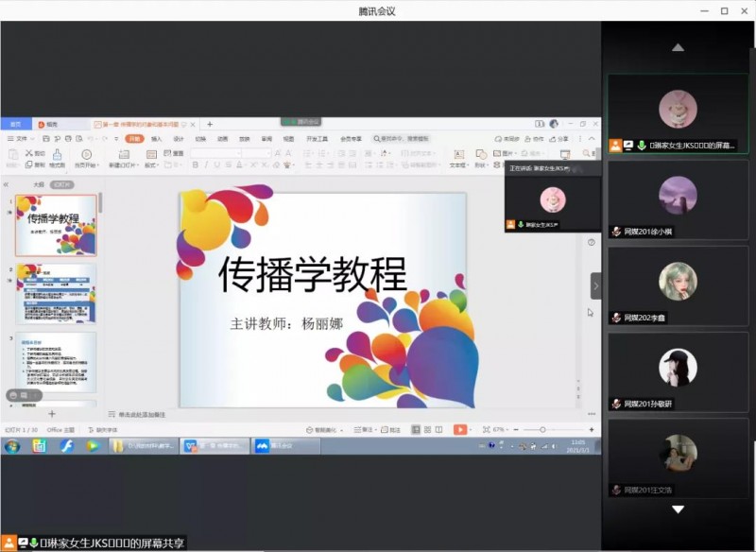
Task: Click the orange slideshow play button
Action: click(460, 429)
